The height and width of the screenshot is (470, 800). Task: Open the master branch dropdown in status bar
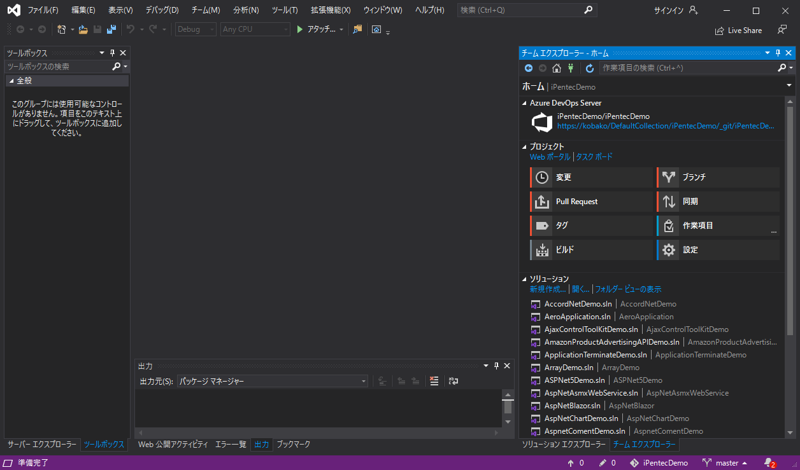click(724, 463)
